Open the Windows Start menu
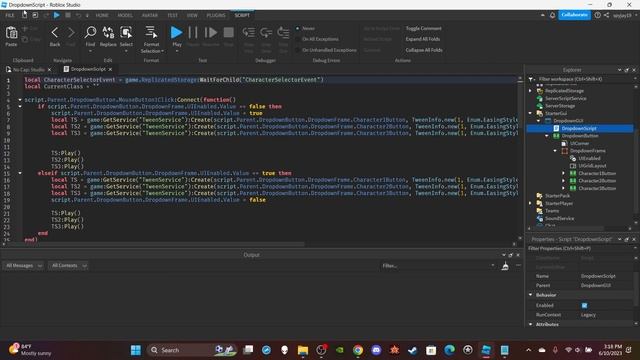The width and height of the screenshot is (640, 360). pyautogui.click(x=136, y=350)
